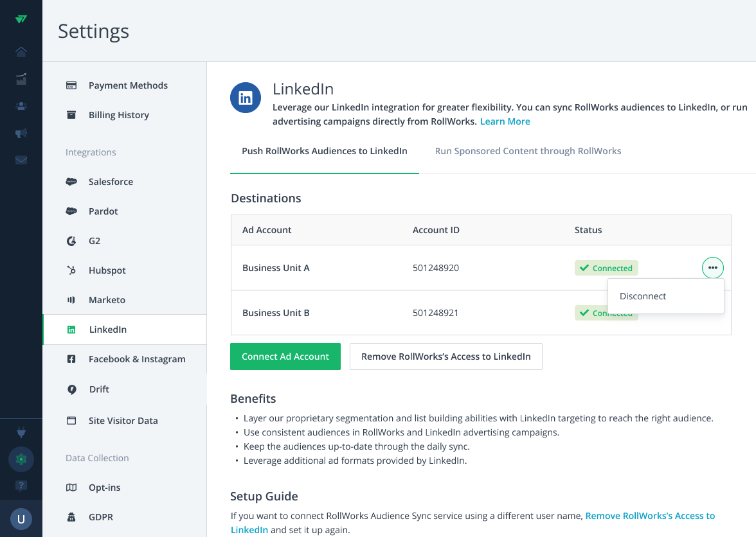The width and height of the screenshot is (756, 537).
Task: Click the Destinations heading
Action: point(265,198)
